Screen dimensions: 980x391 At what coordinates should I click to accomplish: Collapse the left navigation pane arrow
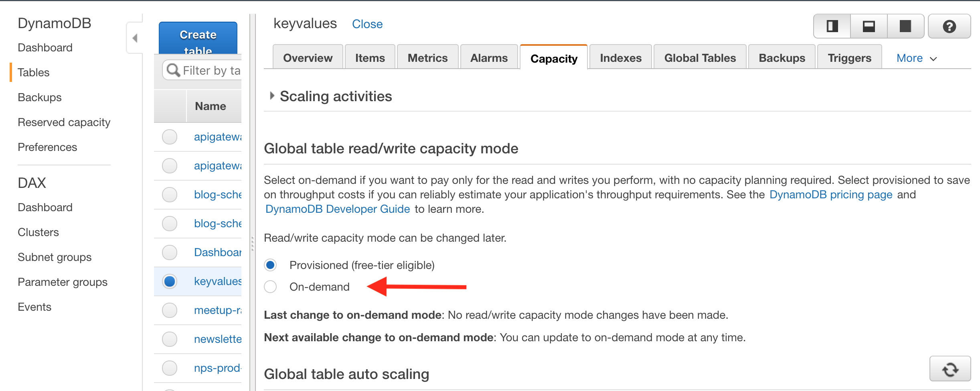pyautogui.click(x=135, y=38)
